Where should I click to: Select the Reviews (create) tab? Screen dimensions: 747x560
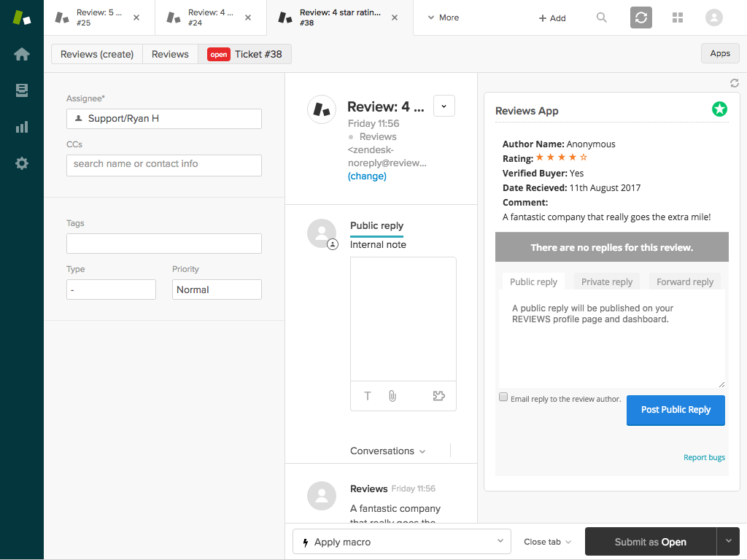coord(96,53)
